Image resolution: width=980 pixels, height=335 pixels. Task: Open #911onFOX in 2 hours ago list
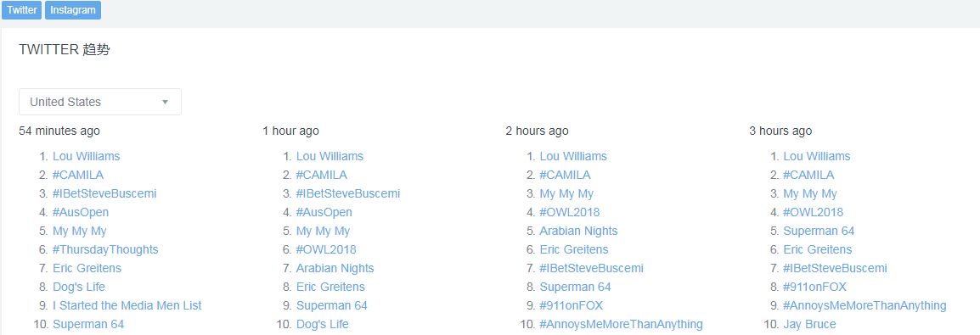572,305
